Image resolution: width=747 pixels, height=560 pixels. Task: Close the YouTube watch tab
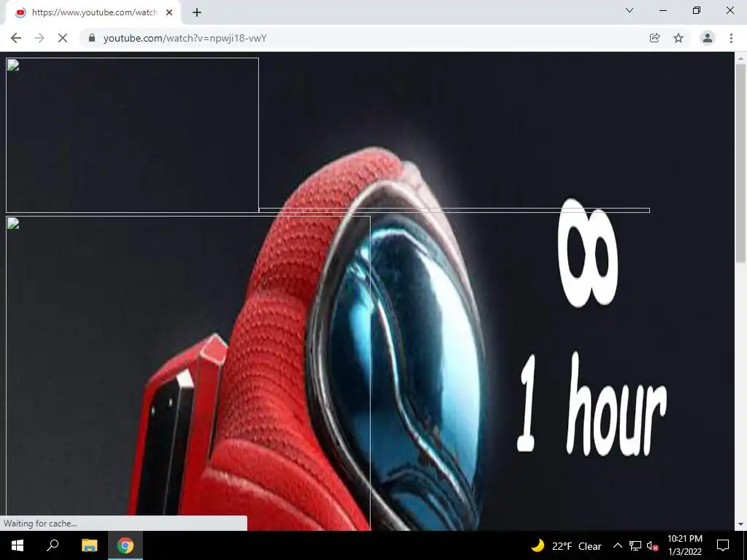(169, 12)
